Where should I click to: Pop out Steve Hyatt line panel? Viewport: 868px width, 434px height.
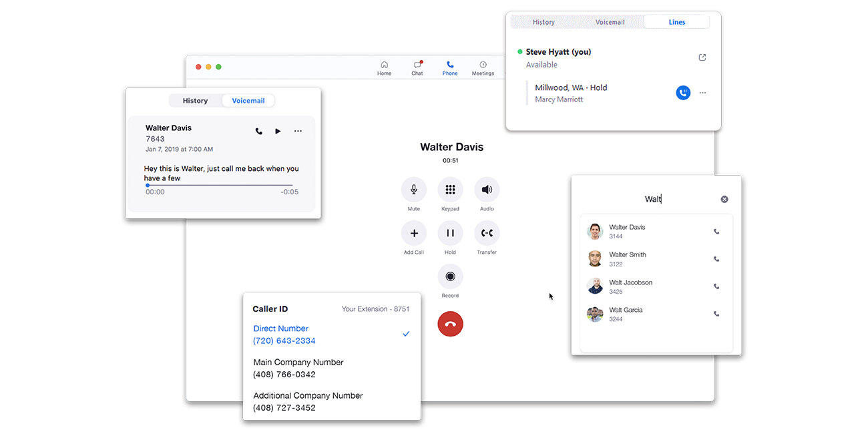[x=702, y=57]
